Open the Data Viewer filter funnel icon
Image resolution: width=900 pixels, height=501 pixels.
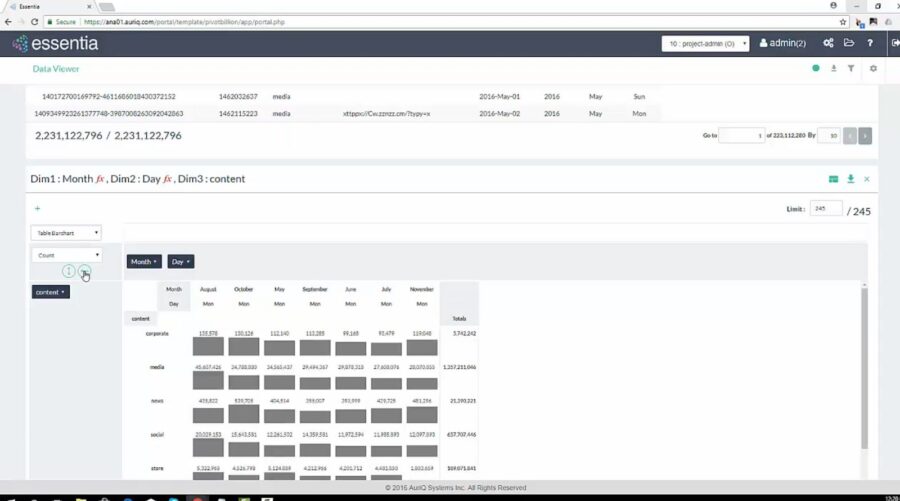coord(851,68)
